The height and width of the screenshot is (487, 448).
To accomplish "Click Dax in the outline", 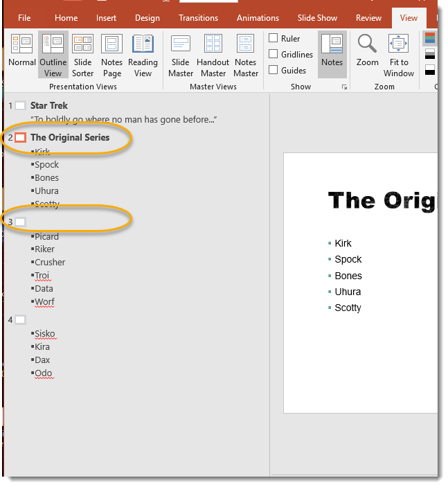I will 42,360.
